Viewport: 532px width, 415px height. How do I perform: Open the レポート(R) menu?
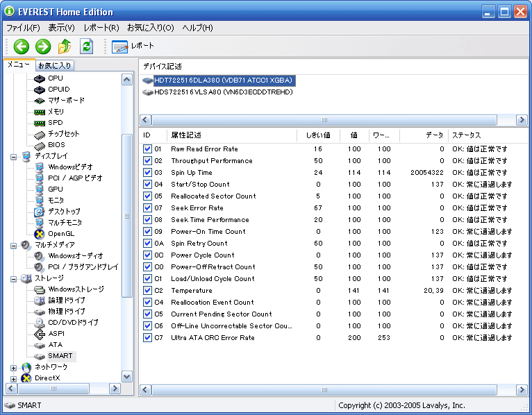pos(101,28)
